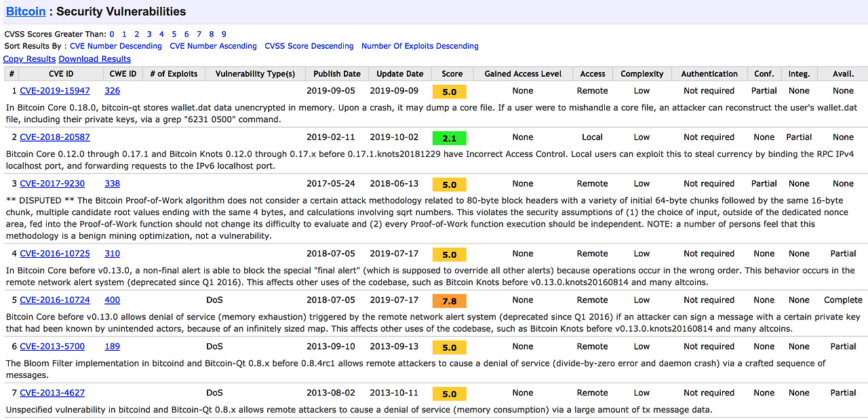Filter CVSS scores greater than 7
The image size is (868, 420).
pos(199,34)
